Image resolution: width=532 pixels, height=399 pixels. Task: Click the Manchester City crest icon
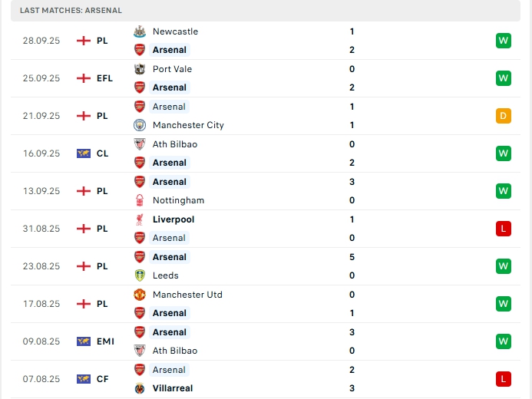(x=140, y=125)
